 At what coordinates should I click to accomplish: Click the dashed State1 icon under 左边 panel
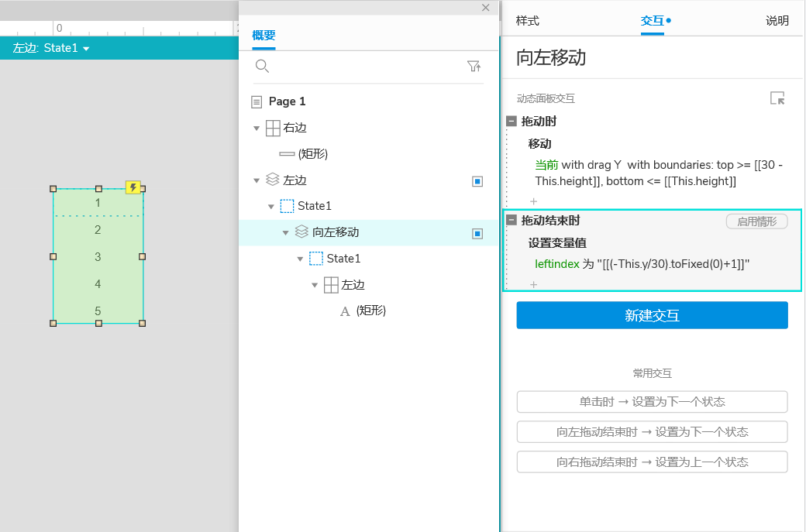pyautogui.click(x=287, y=206)
